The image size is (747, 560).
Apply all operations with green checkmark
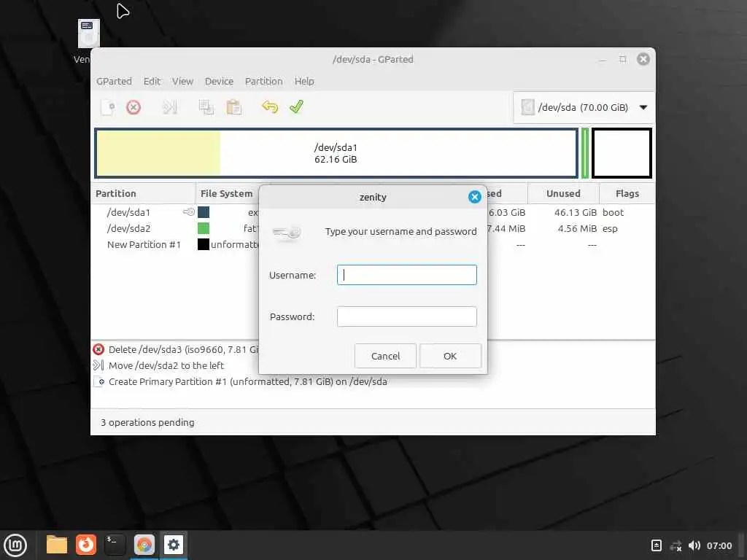click(x=296, y=106)
